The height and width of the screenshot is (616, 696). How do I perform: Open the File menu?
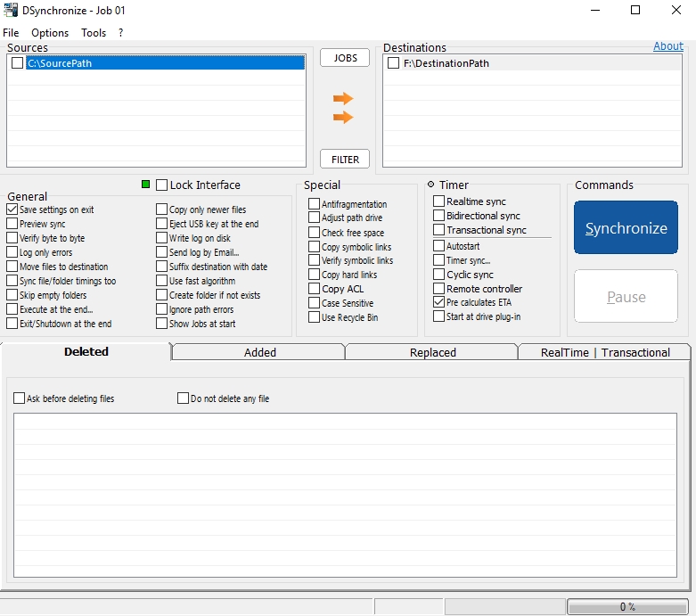coord(11,33)
